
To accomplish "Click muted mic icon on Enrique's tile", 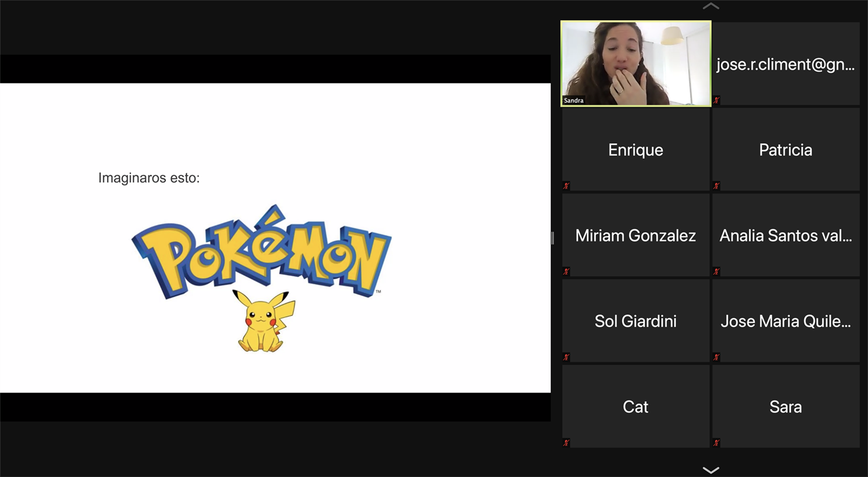I will (566, 186).
